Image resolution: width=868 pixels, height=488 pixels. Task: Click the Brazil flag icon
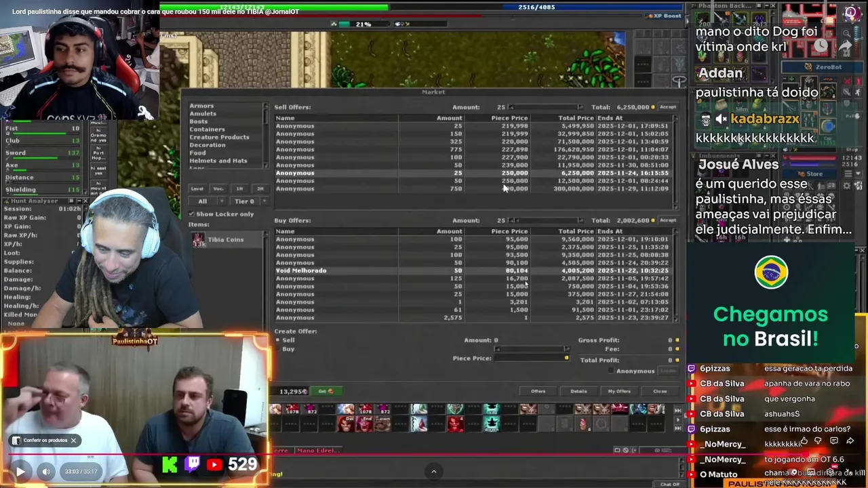(771, 272)
